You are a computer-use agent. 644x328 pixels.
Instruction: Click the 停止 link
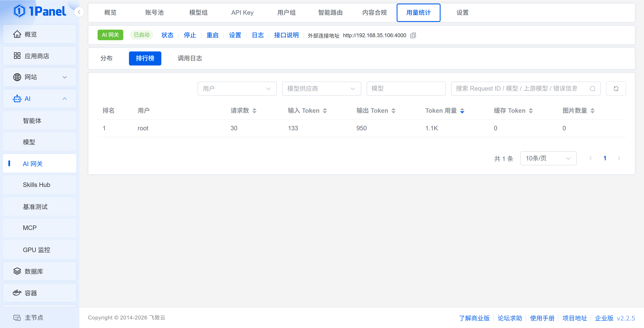click(x=190, y=35)
